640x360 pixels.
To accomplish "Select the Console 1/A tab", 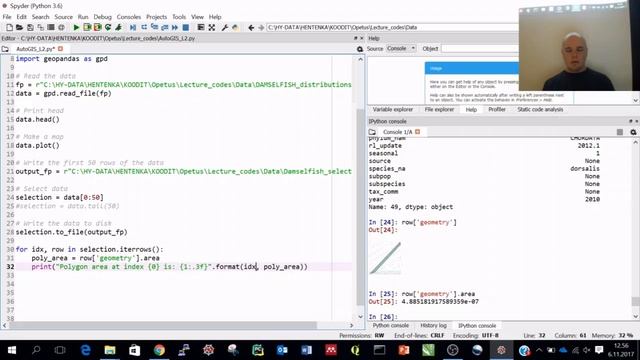I will coord(397,132).
